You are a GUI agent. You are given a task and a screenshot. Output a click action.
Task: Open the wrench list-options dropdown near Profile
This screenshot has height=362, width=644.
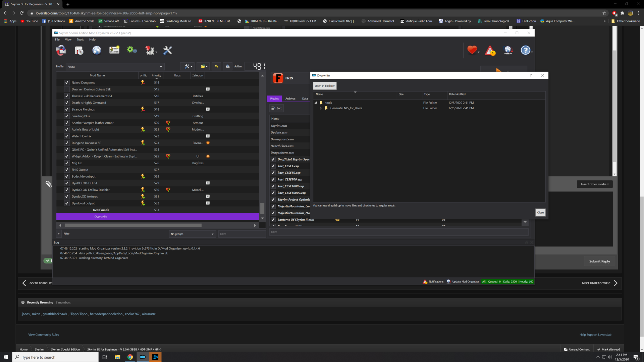click(x=188, y=66)
